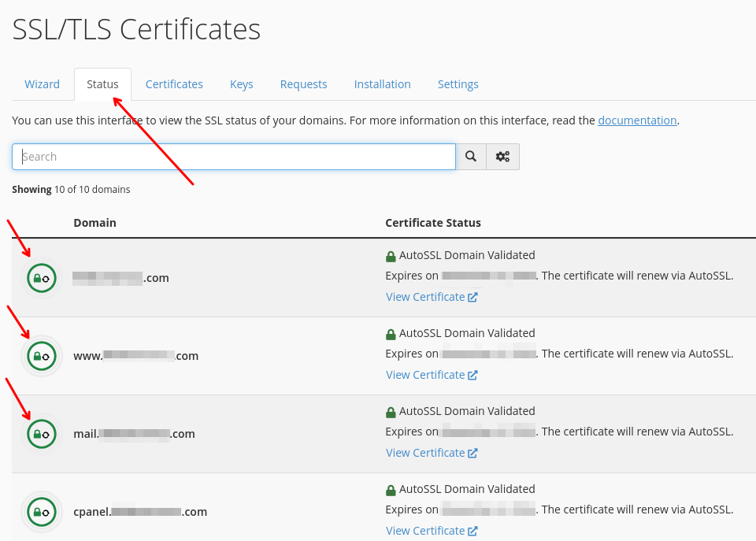Screen dimensions: 756x541
Task: Click the AutoSSL lock icon for the www domain
Action: (42, 356)
